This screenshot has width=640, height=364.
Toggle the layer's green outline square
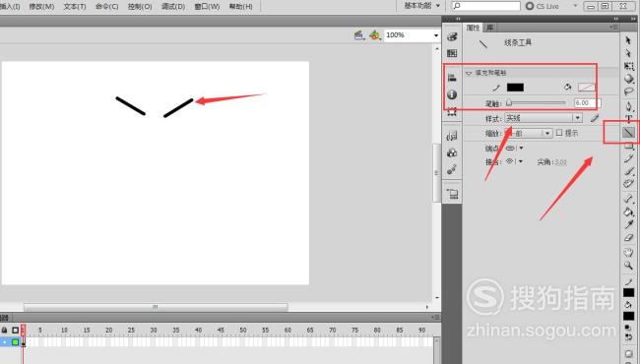[15, 342]
